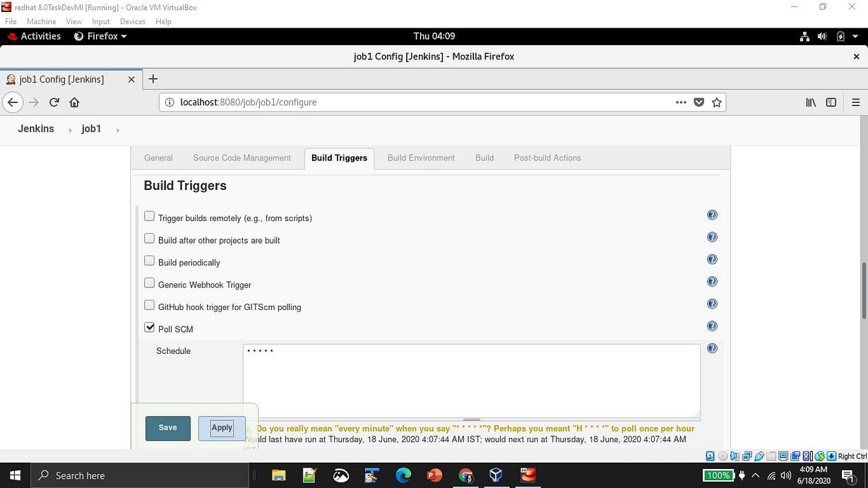Open VirtualBox Machine menu
Viewport: 868px width, 488px height.
coord(41,21)
